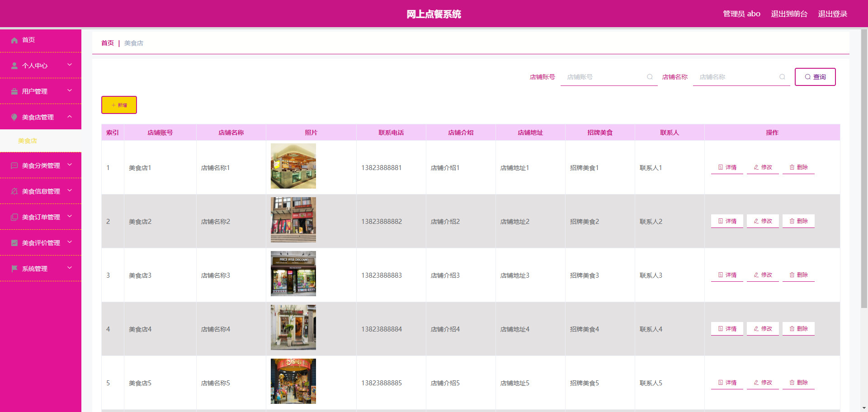Click 修改 for 美食店3
The image size is (868, 412).
pos(763,275)
